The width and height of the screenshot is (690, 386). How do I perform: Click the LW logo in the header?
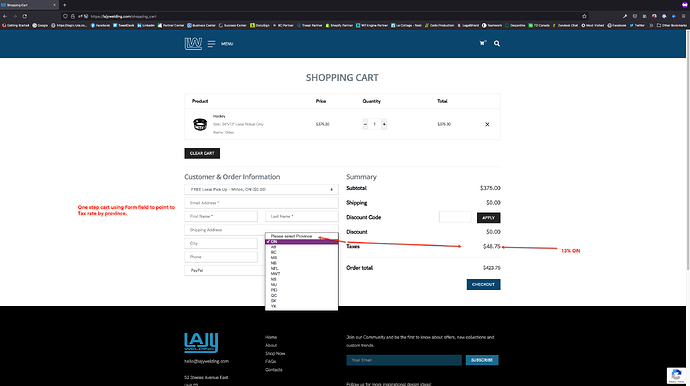[x=193, y=44]
